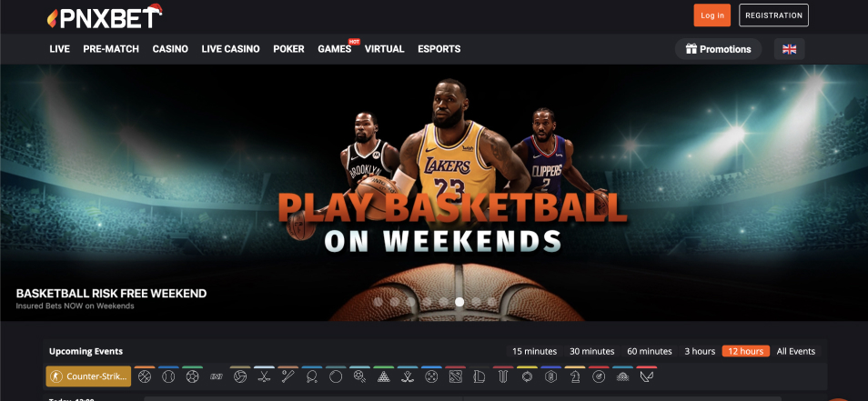This screenshot has height=401, width=868.
Task: Select the darts target icon
Action: click(599, 376)
